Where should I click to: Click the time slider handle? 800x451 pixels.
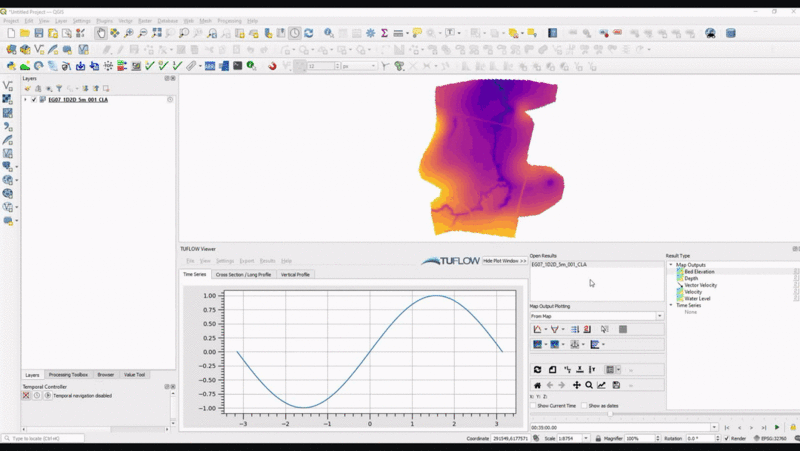(x=611, y=414)
